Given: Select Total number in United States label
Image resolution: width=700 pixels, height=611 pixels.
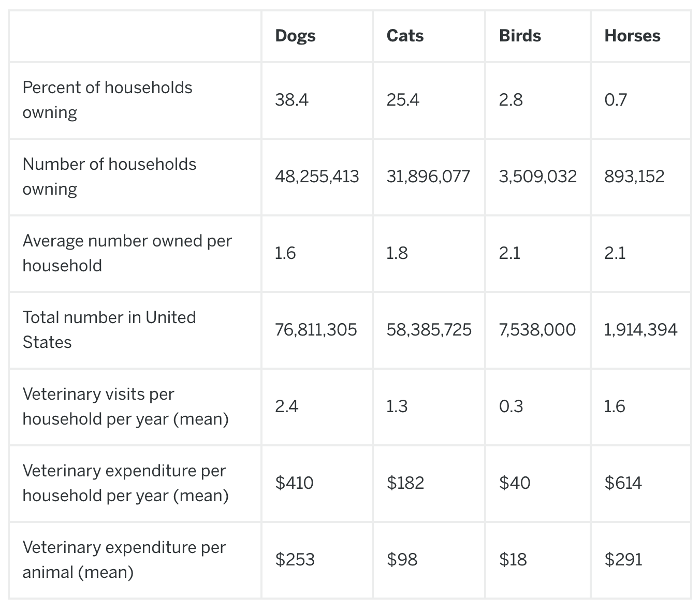Looking at the screenshot, I should tap(109, 330).
